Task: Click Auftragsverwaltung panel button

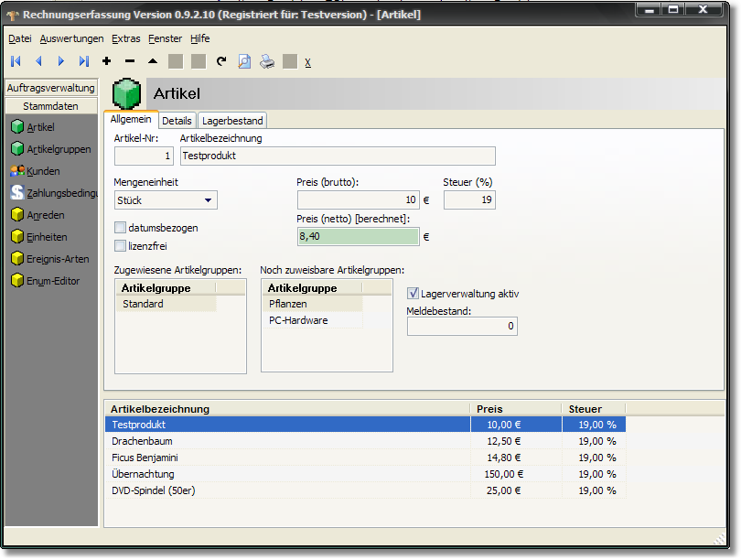Action: 51,88
